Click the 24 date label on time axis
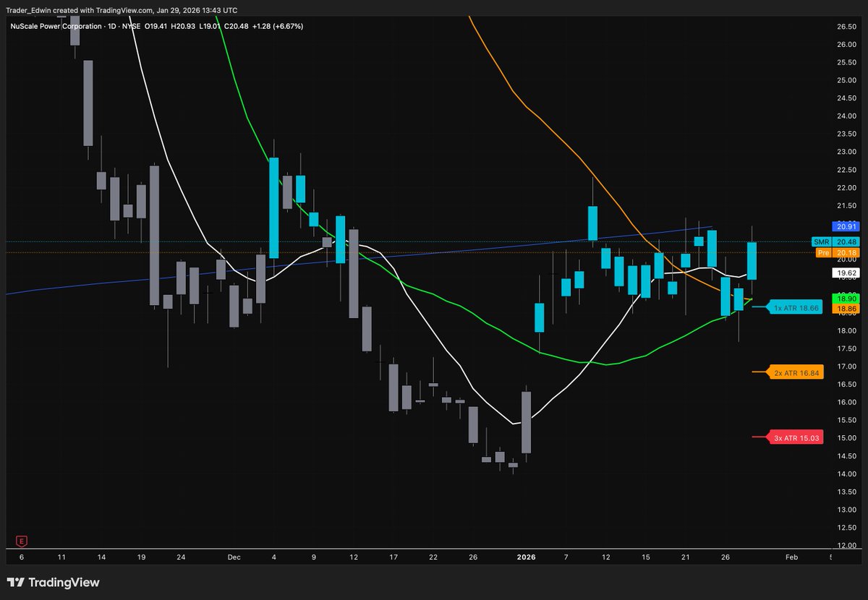The image size is (868, 600). pyautogui.click(x=181, y=557)
